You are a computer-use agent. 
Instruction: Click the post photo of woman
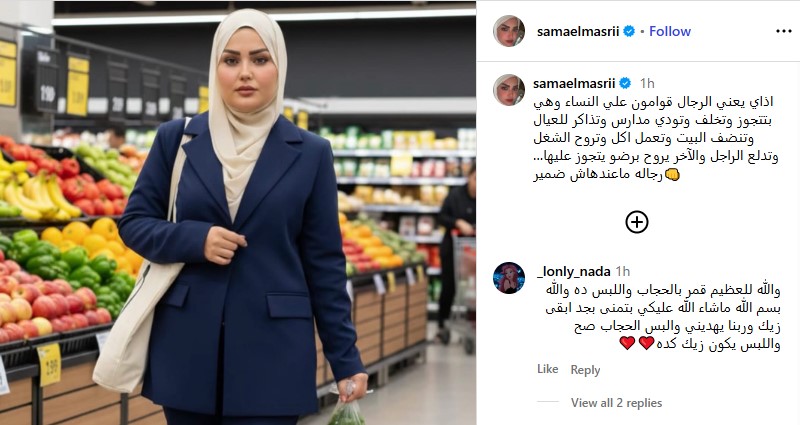click(238, 213)
